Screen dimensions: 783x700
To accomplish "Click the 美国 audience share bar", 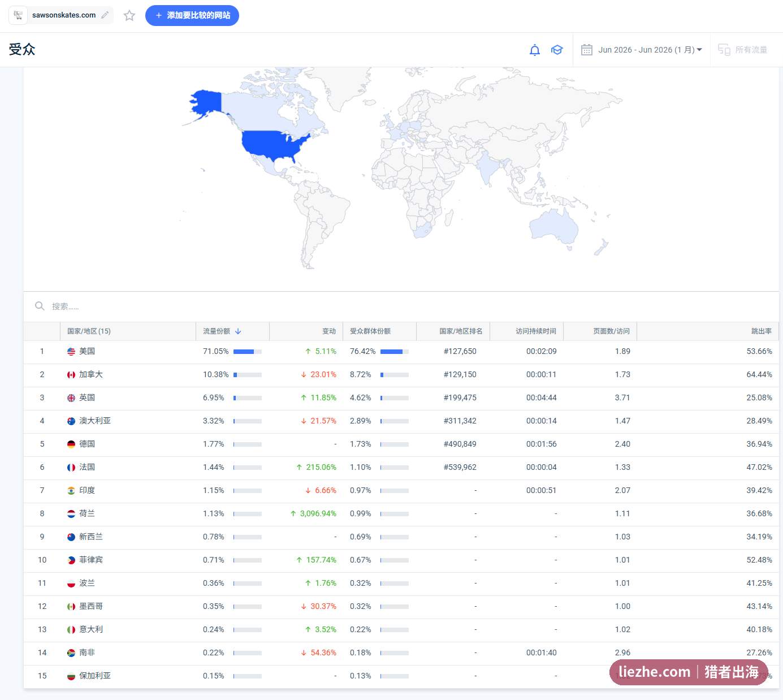I will click(395, 352).
